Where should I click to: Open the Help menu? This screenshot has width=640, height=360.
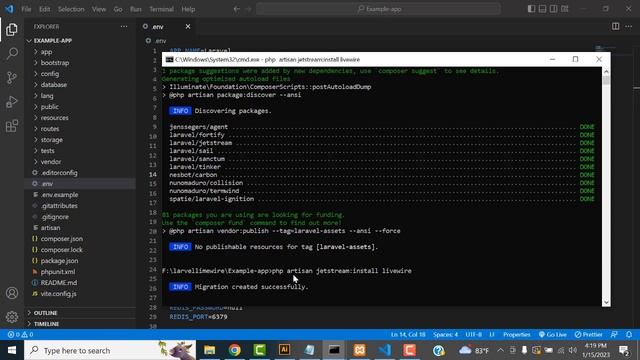click(x=188, y=9)
